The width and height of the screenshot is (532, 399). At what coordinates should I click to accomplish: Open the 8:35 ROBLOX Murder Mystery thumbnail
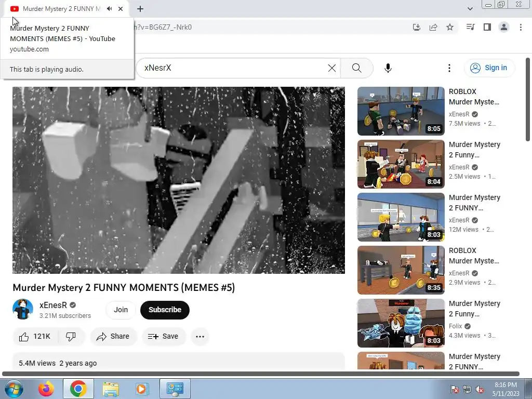(401, 270)
